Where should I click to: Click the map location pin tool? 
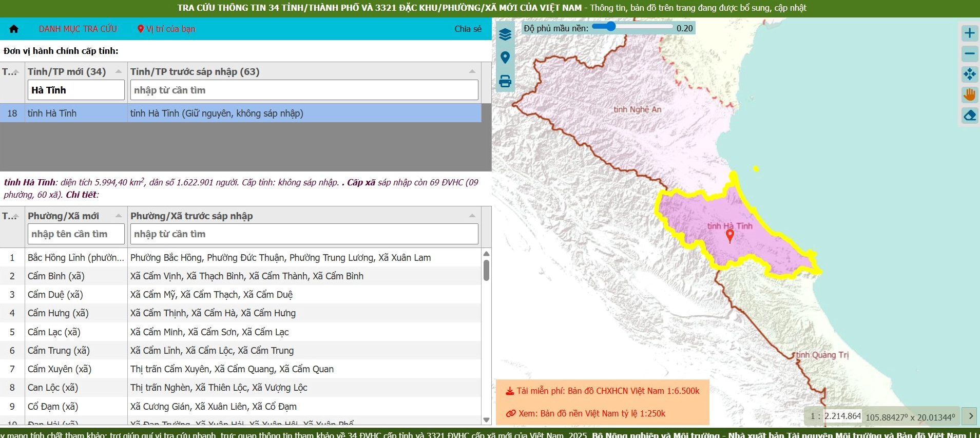click(x=505, y=58)
